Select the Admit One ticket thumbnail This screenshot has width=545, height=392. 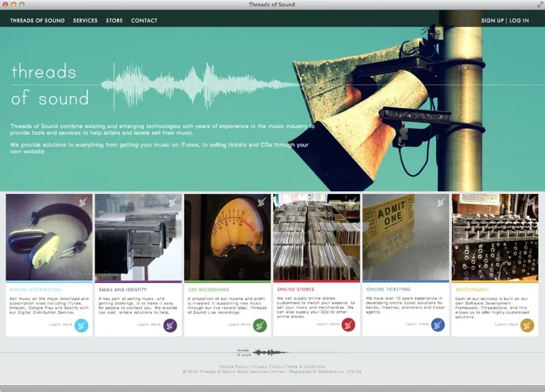tap(405, 237)
